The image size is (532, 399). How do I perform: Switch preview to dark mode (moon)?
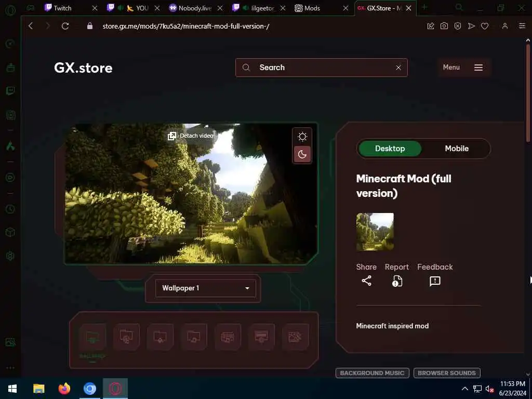click(x=302, y=154)
